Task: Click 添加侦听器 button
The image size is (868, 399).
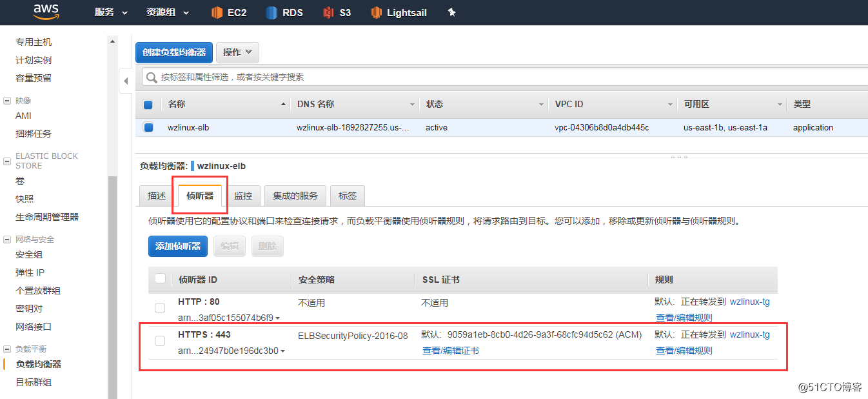Action: click(x=178, y=246)
